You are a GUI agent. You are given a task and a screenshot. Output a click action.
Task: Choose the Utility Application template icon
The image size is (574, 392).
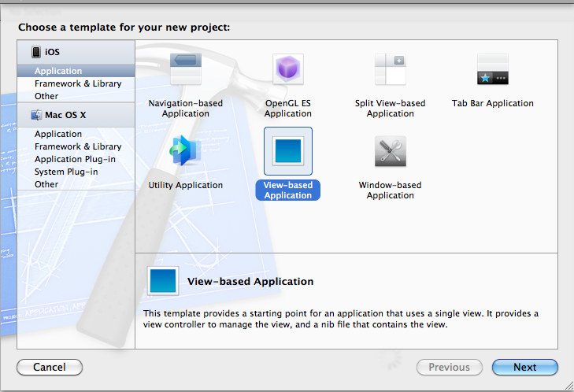pos(186,150)
